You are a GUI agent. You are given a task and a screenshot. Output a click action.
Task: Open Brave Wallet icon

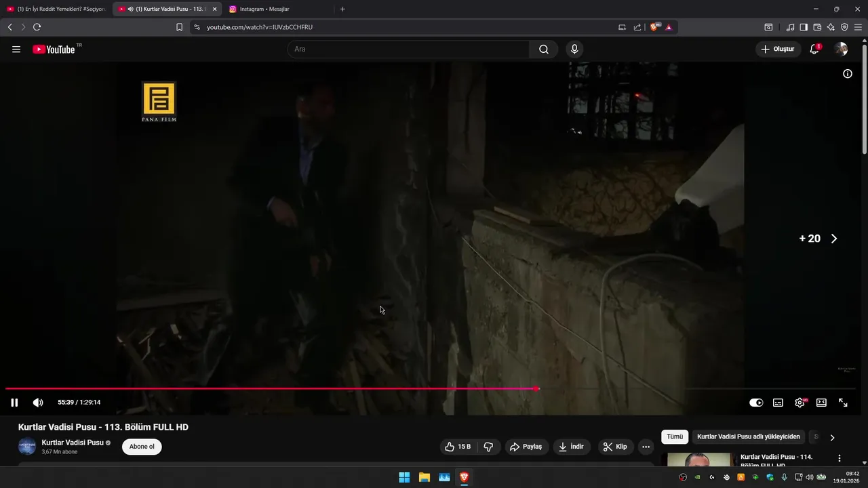pyautogui.click(x=817, y=27)
